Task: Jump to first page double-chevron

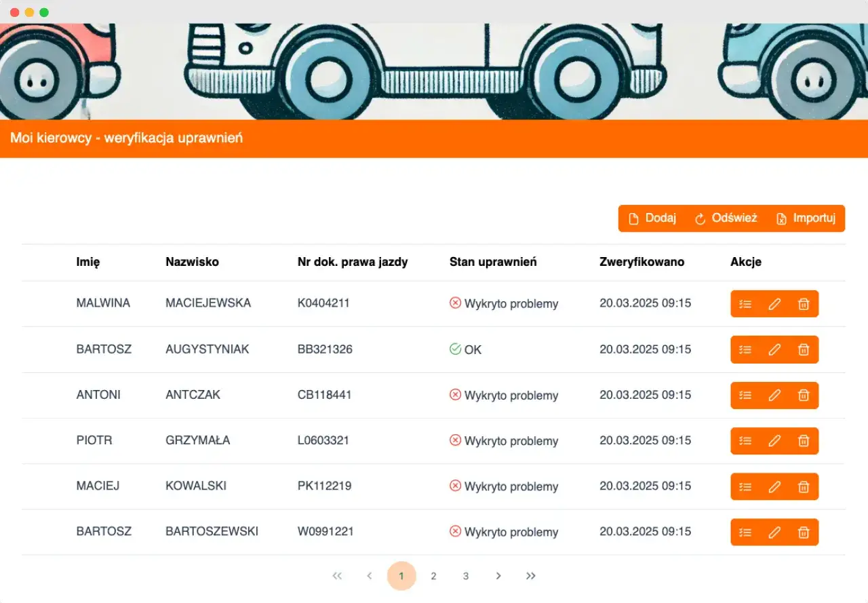Action: [x=337, y=576]
